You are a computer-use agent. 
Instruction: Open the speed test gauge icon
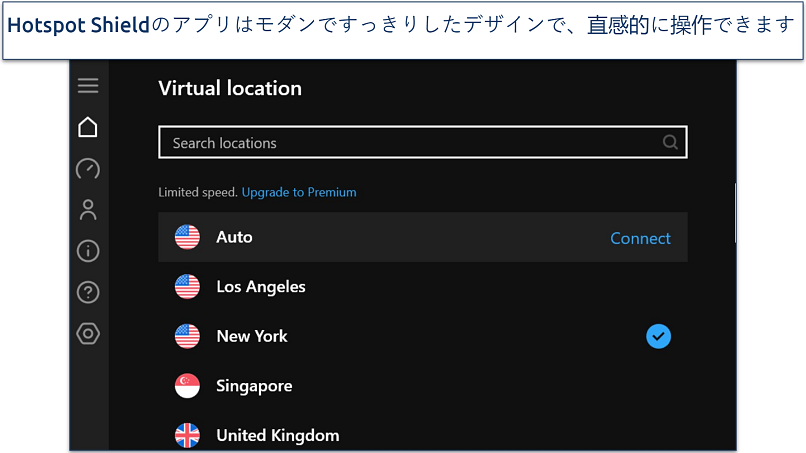pyautogui.click(x=88, y=169)
